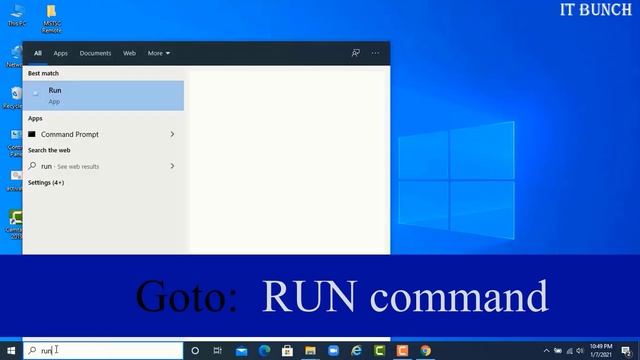Select This PC desktop icon
This screenshot has width=640, height=360.
click(17, 15)
